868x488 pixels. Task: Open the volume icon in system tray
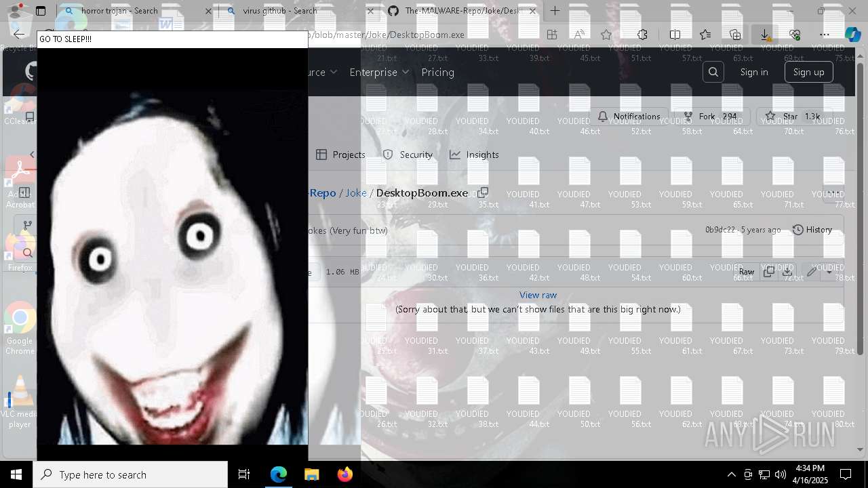[780, 474]
